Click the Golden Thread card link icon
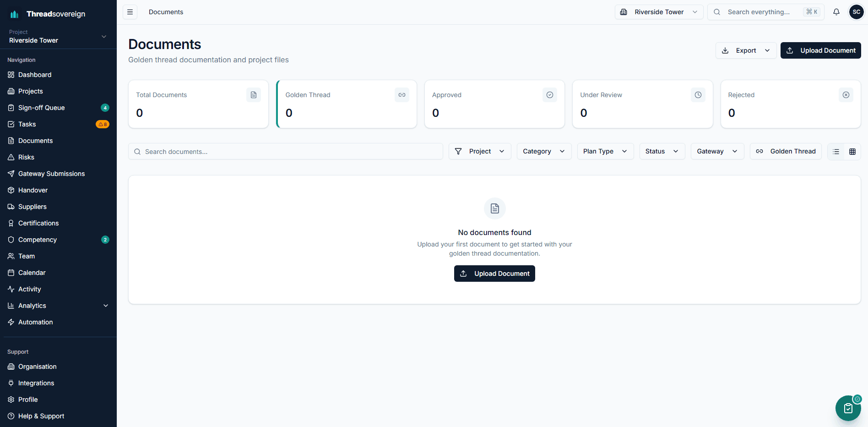Viewport: 868px width, 427px height. 402,95
